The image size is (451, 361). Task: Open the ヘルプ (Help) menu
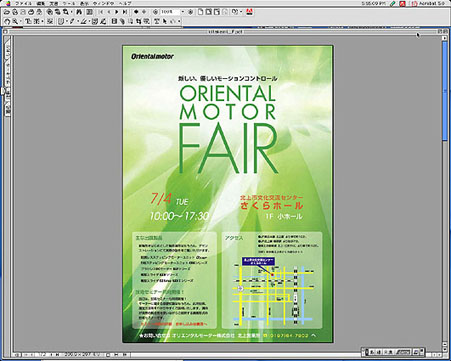(x=125, y=3)
